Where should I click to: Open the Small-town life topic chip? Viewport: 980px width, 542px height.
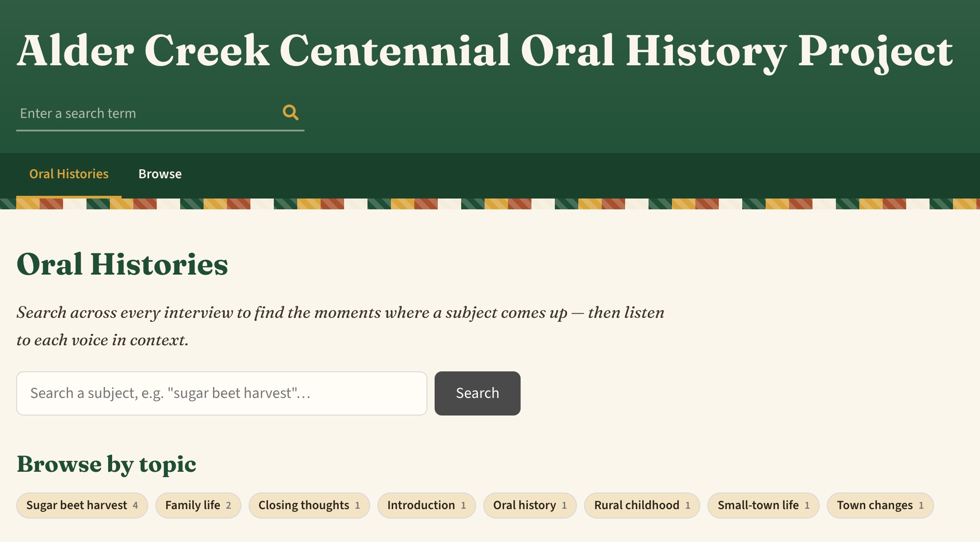(x=763, y=505)
